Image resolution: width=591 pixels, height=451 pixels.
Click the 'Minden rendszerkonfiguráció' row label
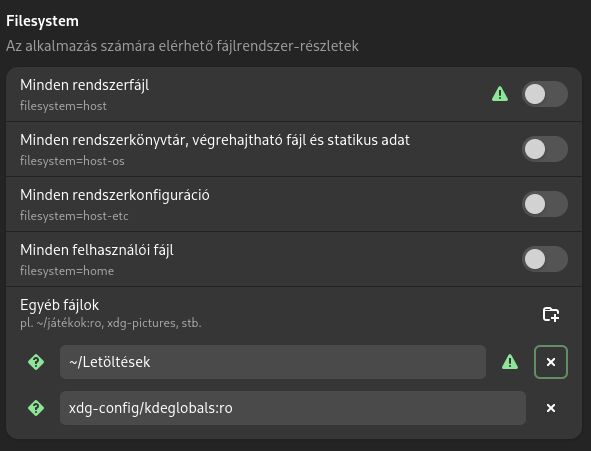point(115,195)
